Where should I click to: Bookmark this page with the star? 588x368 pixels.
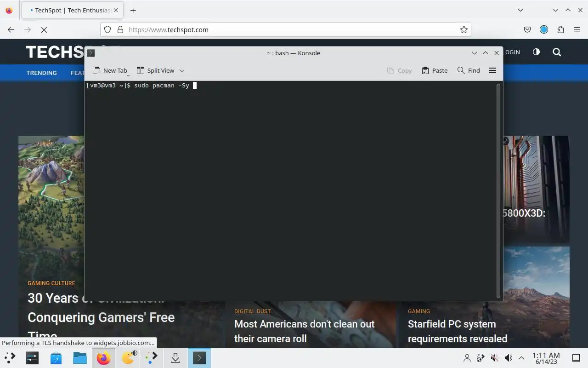[x=464, y=29]
